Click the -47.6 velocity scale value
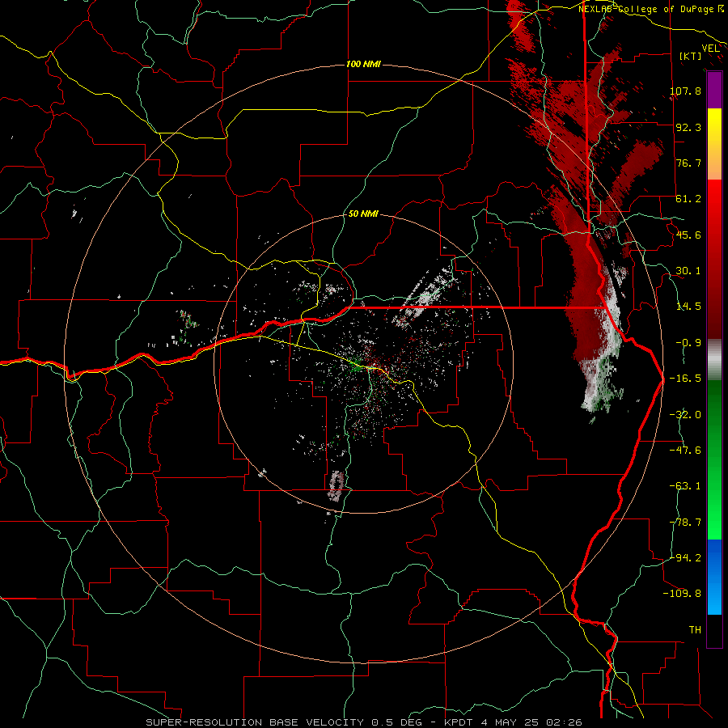Viewport: 728px width, 728px height. tap(685, 450)
